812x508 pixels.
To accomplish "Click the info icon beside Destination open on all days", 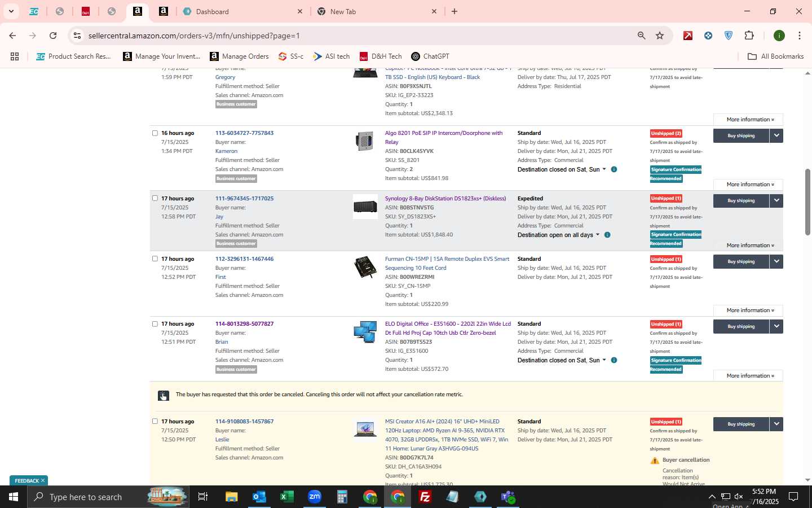I will 607,235.
